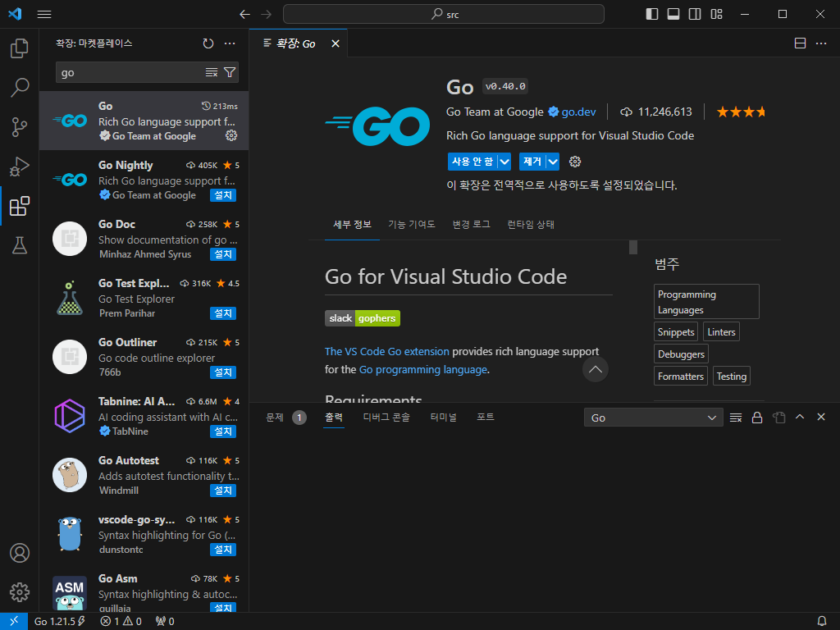Open Source Control view
The image size is (840, 630).
[20, 127]
